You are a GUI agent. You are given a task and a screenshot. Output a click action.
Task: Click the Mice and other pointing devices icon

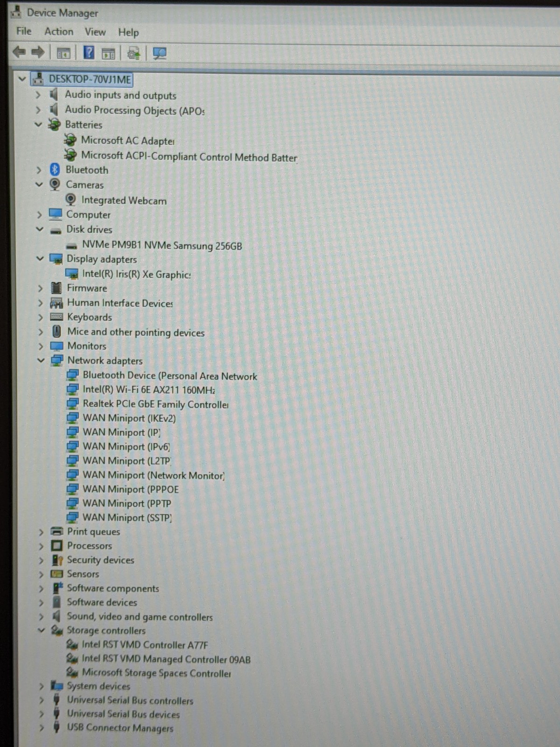pyautogui.click(x=56, y=331)
